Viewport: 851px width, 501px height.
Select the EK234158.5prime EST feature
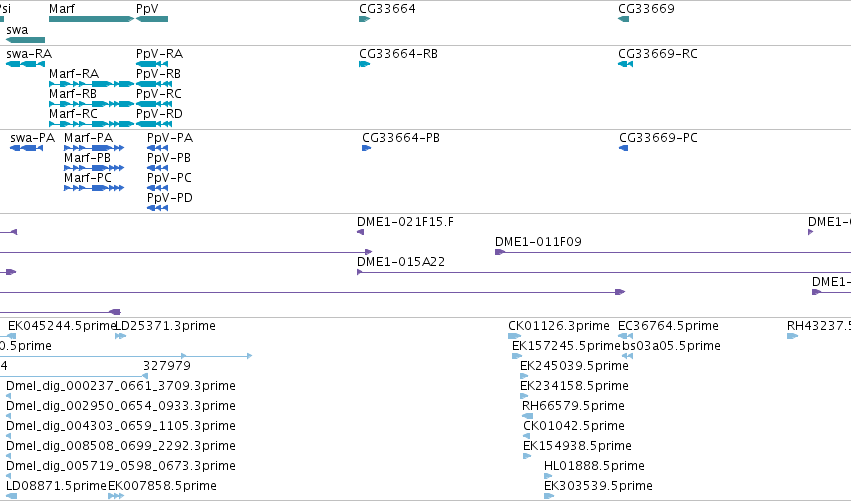[524, 396]
